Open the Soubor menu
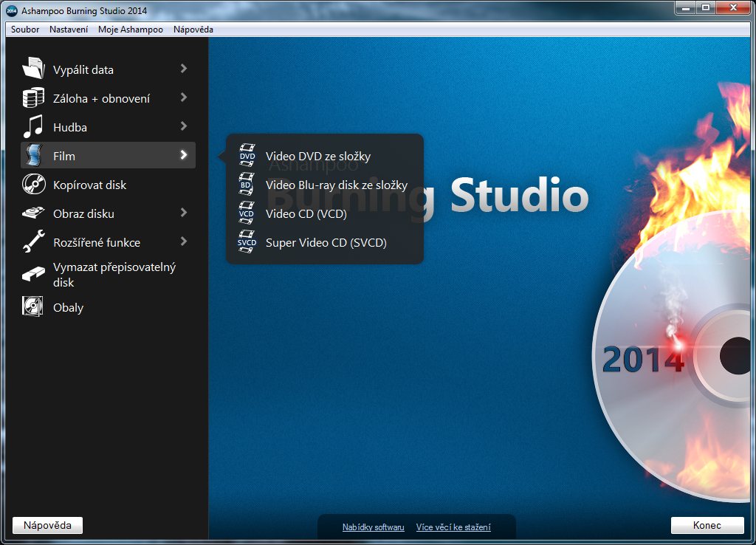 [x=25, y=30]
